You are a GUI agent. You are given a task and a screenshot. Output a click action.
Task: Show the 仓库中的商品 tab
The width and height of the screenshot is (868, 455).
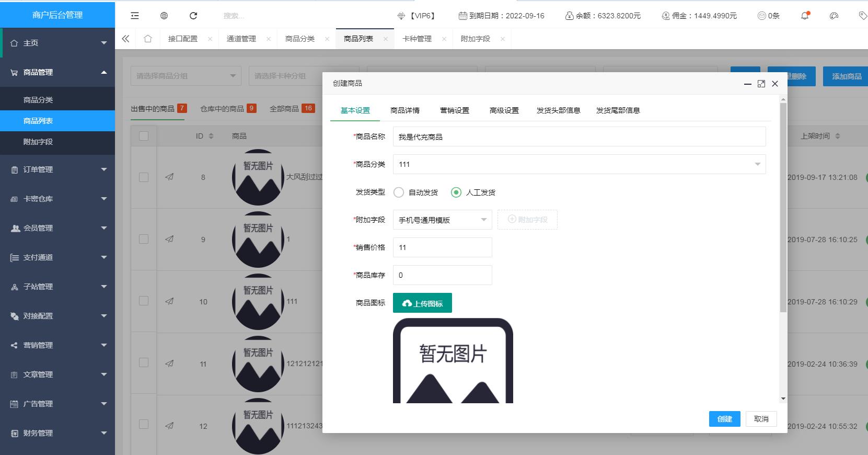click(228, 108)
